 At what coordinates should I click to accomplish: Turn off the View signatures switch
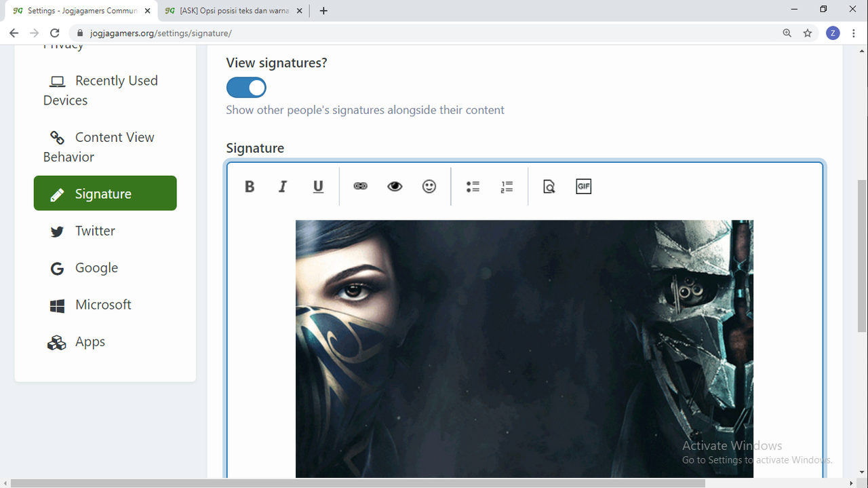[246, 88]
